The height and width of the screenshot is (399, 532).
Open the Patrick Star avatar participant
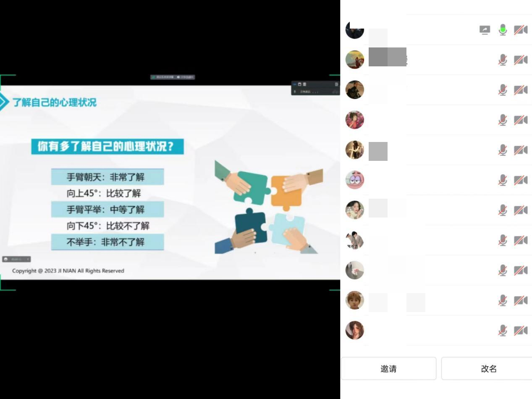click(x=355, y=180)
